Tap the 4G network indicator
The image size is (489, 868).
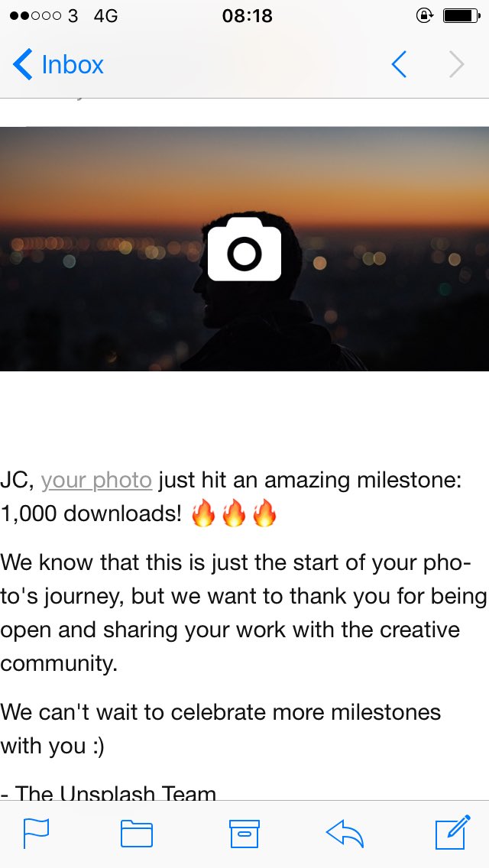point(105,16)
